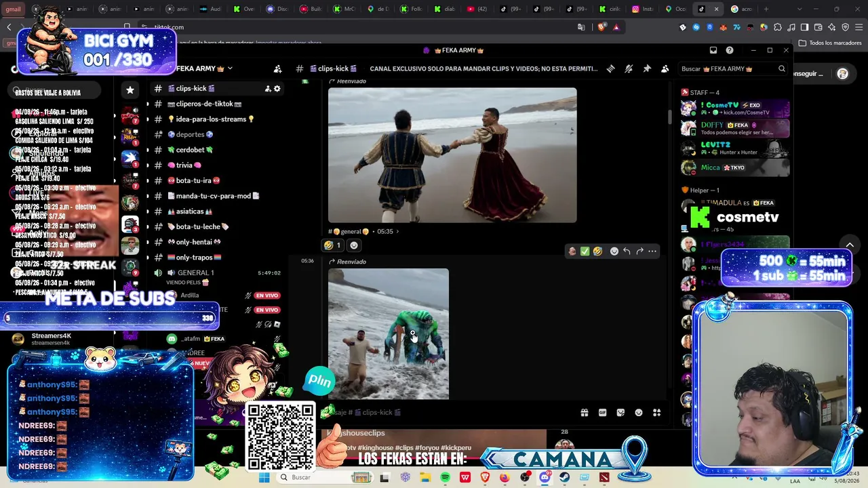
Task: Open browser extensions puzzle icon
Action: click(x=777, y=27)
